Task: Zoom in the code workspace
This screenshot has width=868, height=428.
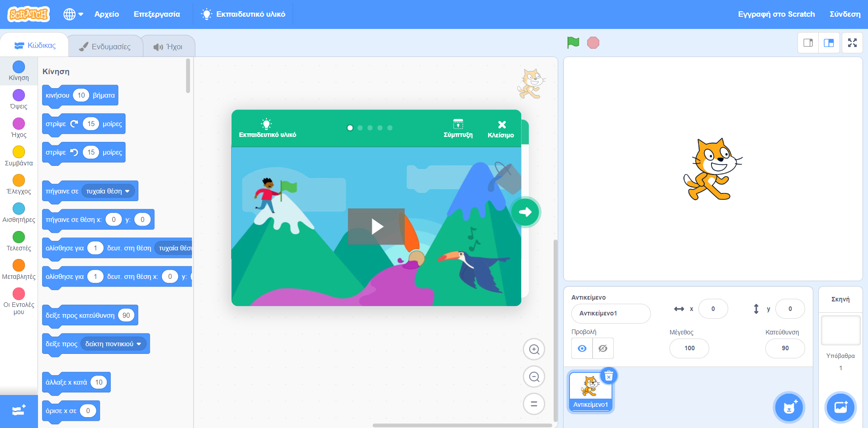Action: coord(534,349)
